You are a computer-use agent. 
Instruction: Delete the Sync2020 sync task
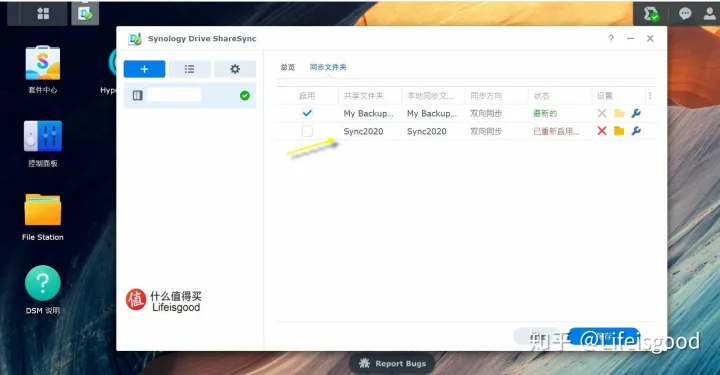602,131
